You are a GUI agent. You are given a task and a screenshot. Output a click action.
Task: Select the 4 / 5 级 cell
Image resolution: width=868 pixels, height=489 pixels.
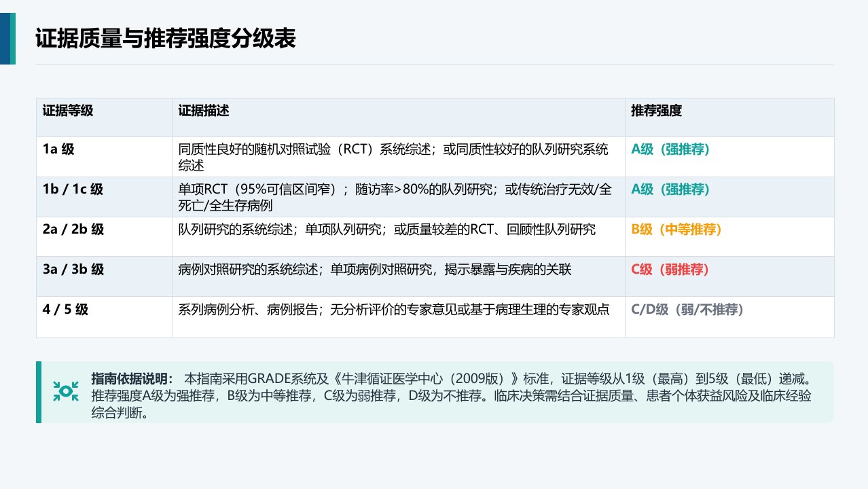(x=65, y=310)
